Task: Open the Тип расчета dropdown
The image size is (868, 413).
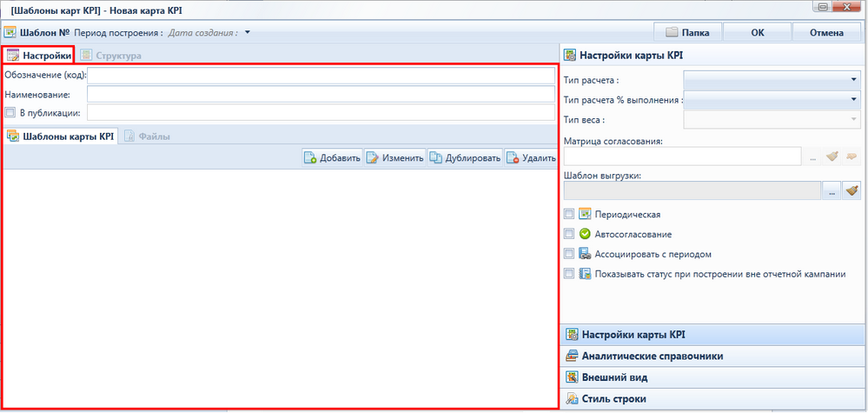Action: click(772, 80)
